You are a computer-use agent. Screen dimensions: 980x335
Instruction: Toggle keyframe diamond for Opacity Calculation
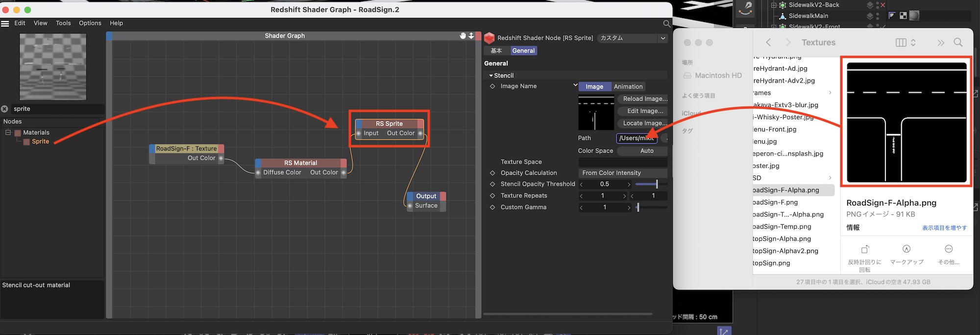click(492, 173)
